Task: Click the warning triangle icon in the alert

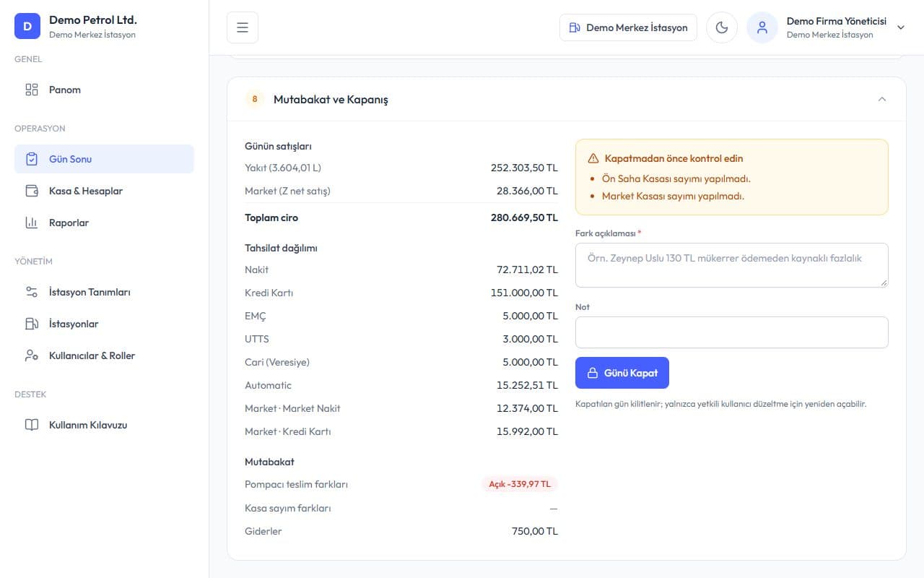Action: pos(593,158)
